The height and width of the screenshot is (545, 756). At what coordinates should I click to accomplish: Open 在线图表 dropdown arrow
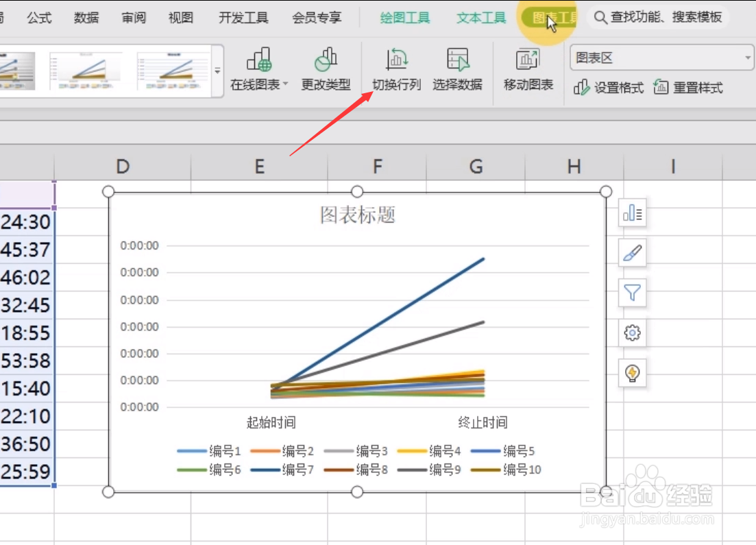coord(285,84)
